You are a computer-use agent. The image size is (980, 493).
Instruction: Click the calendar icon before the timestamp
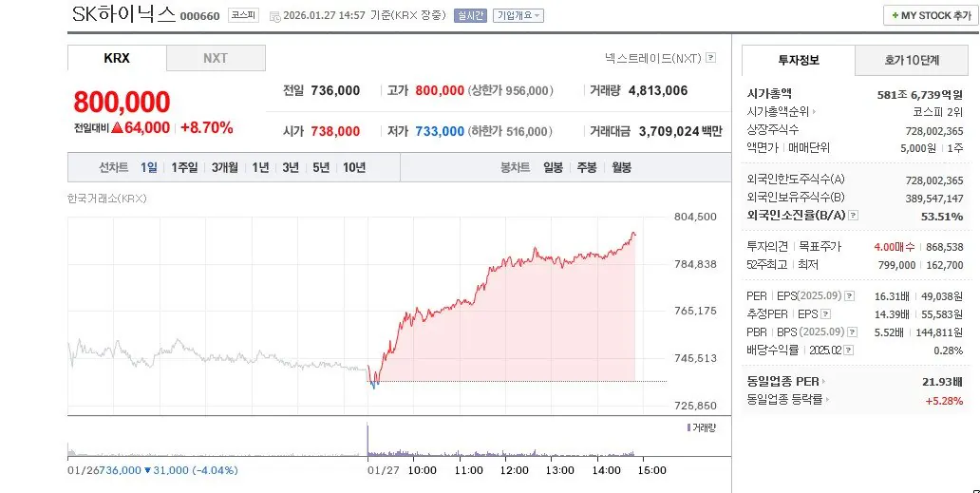275,16
